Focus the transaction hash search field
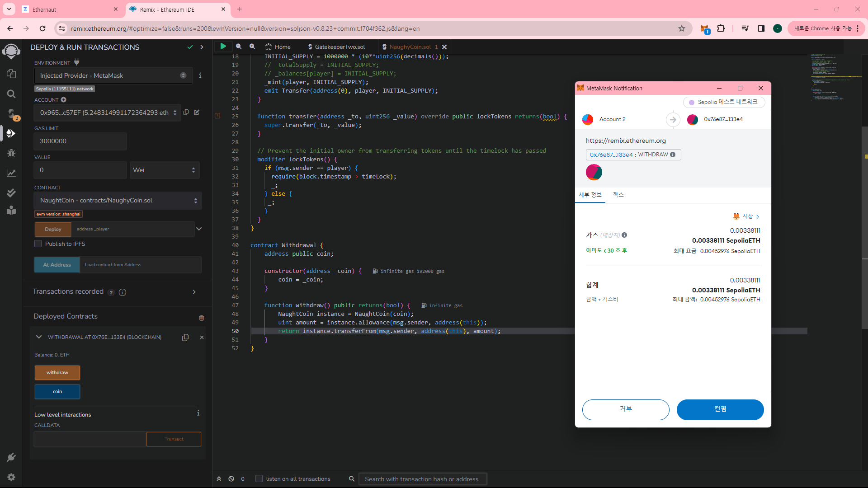Viewport: 868px width, 488px height. tap(423, 479)
